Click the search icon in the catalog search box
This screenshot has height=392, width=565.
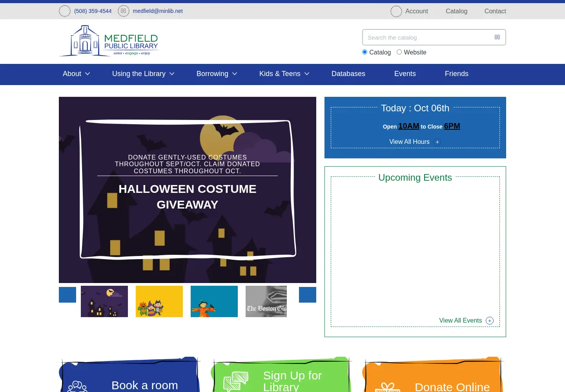497,37
